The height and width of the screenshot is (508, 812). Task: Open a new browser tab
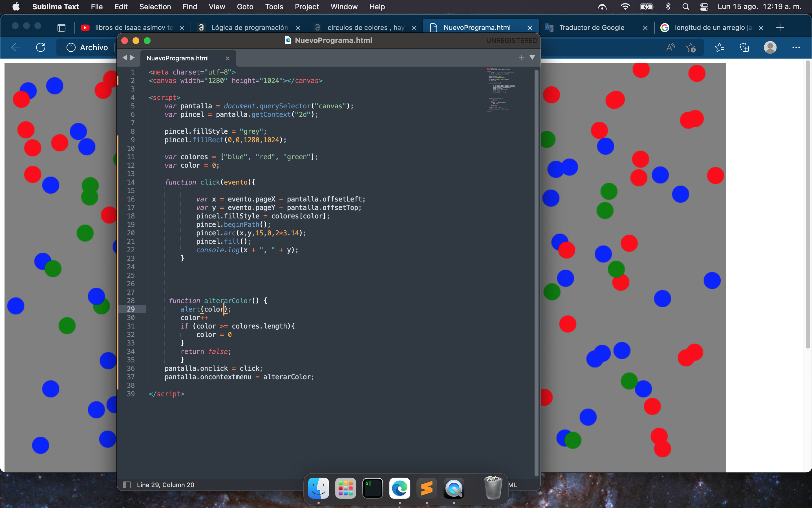[780, 28]
